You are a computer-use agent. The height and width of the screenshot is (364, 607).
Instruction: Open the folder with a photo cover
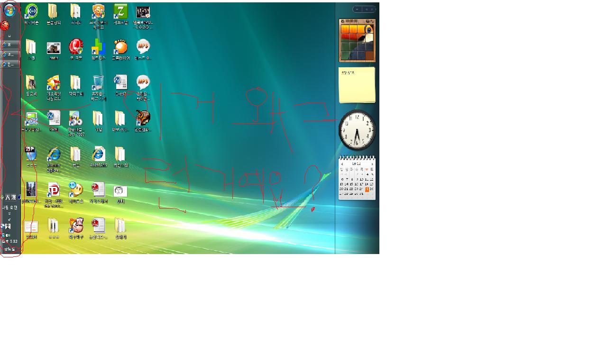[x=31, y=82]
